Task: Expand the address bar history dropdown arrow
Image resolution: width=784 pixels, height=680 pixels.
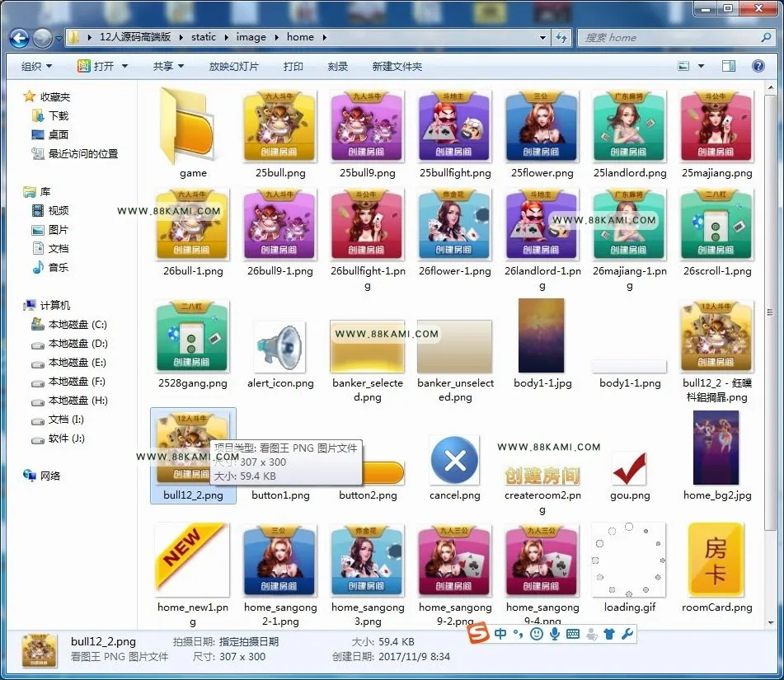Action: click(x=543, y=37)
